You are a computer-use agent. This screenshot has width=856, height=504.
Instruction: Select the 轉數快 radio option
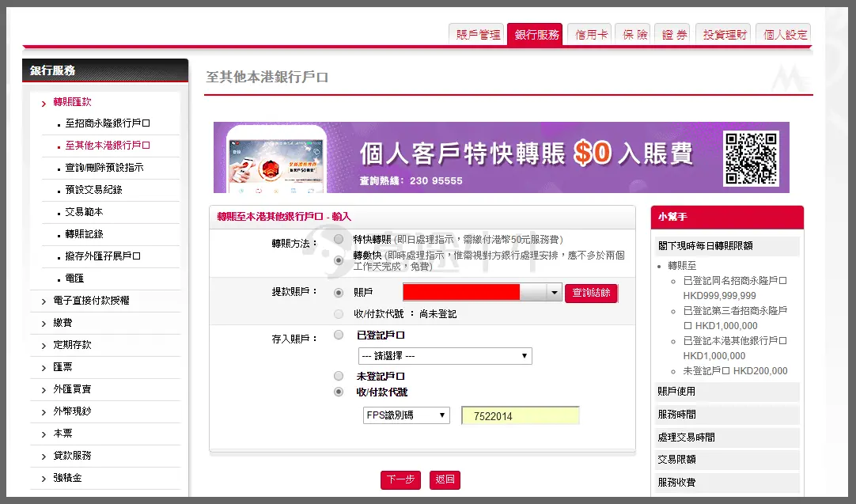pyautogui.click(x=339, y=260)
